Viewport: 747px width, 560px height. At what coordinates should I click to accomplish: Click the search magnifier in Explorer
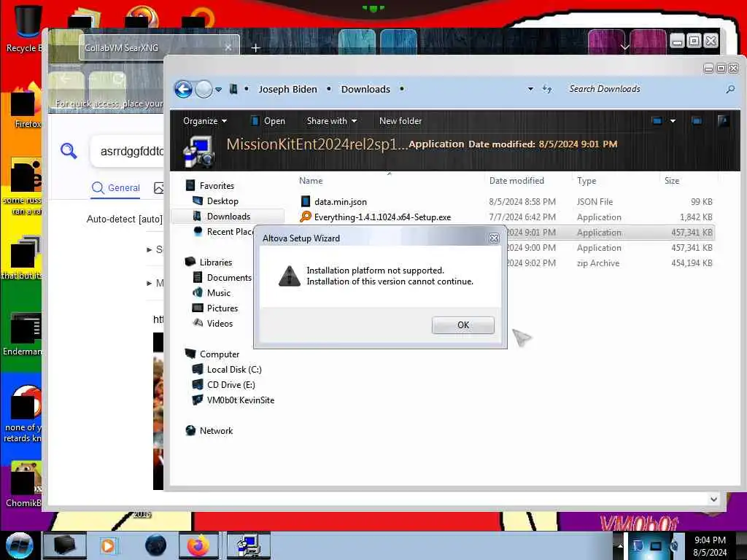pos(729,89)
